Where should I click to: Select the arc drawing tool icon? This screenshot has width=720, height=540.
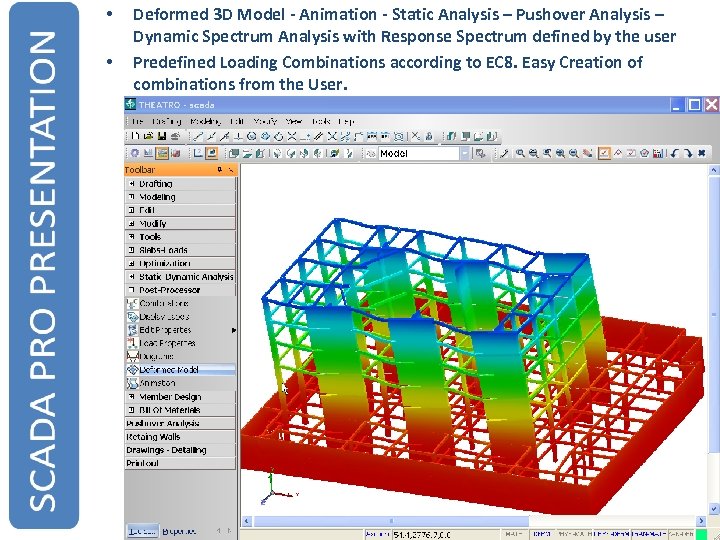[279, 136]
